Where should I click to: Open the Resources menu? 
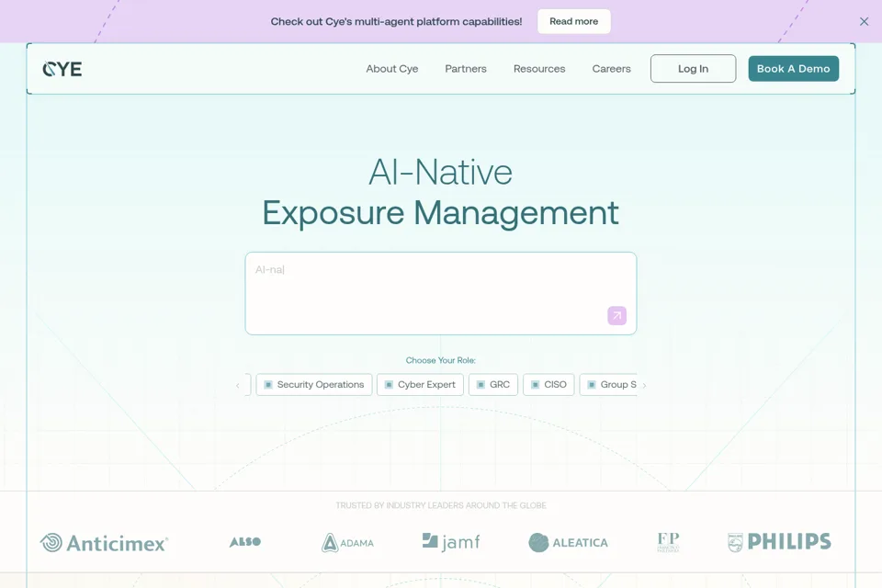pyautogui.click(x=539, y=69)
